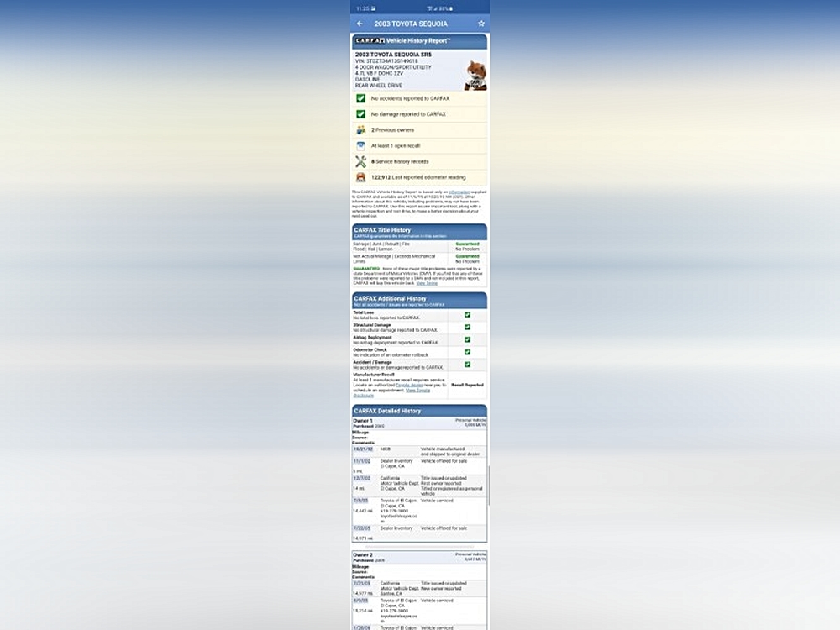The image size is (840, 630).
Task: Click Vehicle manufactured and shipped to original dealer
Action: pos(450,452)
